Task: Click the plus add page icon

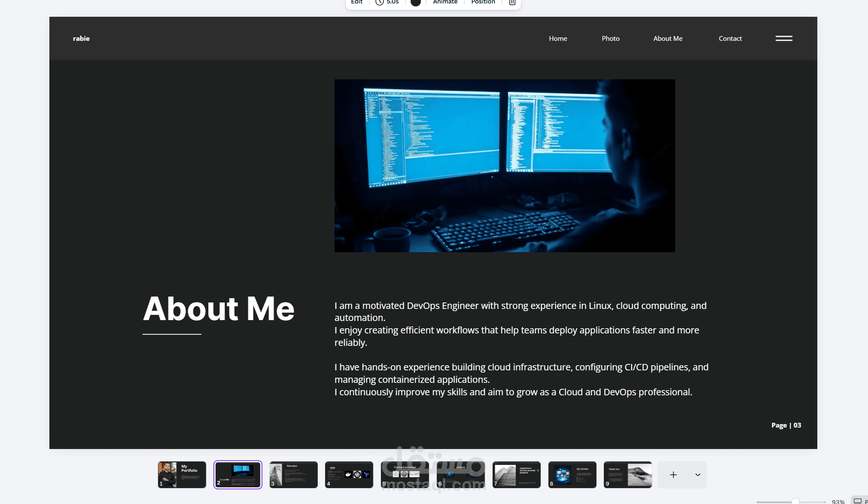Action: pos(673,475)
